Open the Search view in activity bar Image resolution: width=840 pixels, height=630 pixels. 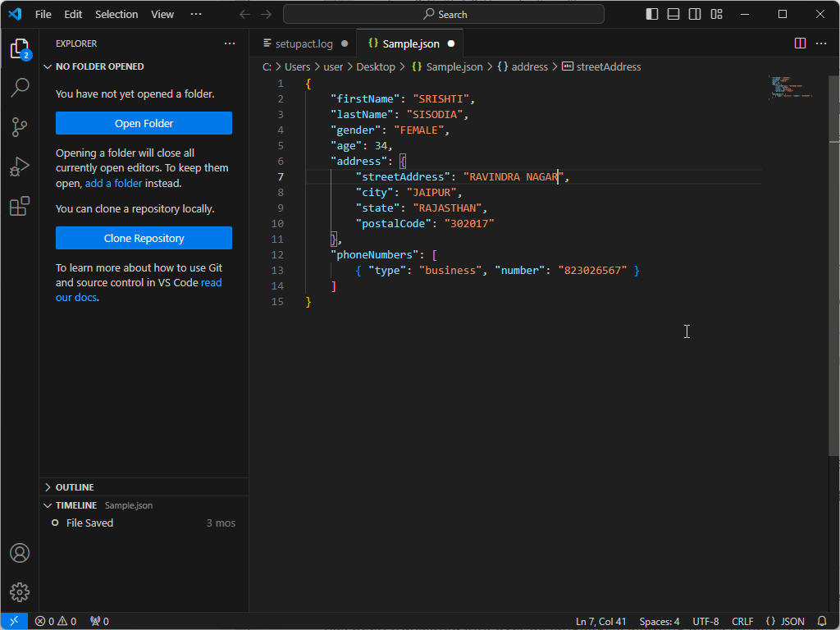coord(20,87)
